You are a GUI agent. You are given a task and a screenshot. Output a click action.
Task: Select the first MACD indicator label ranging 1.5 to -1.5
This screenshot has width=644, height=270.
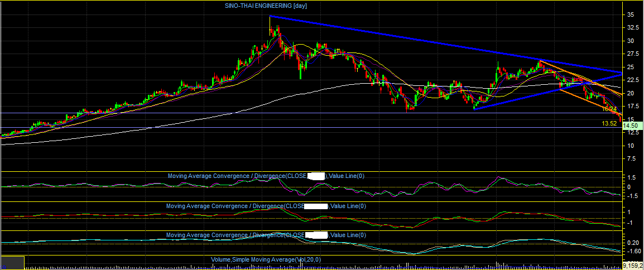point(266,176)
